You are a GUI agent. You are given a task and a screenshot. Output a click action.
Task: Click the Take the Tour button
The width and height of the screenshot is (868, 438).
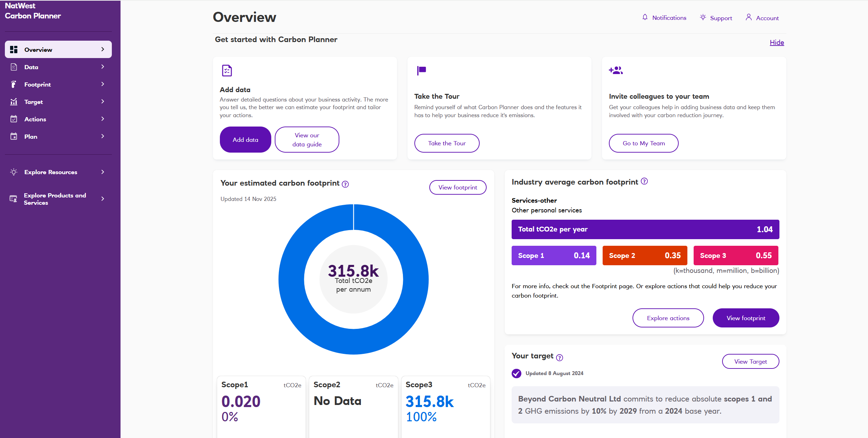point(447,143)
